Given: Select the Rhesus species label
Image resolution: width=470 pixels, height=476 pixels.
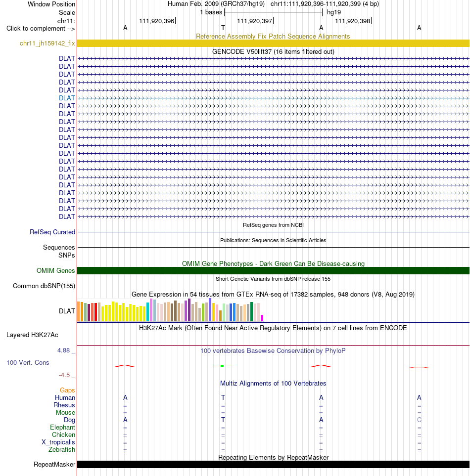Looking at the screenshot, I should tap(64, 405).
